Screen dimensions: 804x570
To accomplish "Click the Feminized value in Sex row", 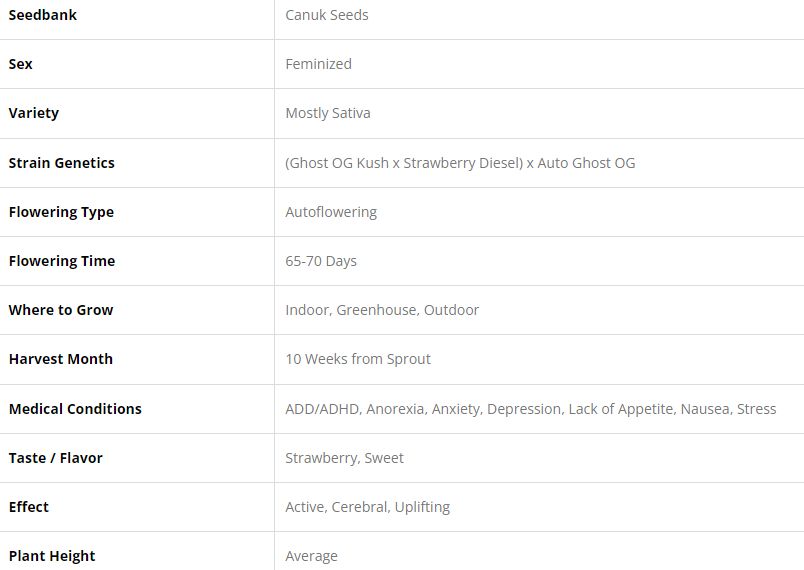I will click(x=318, y=64).
